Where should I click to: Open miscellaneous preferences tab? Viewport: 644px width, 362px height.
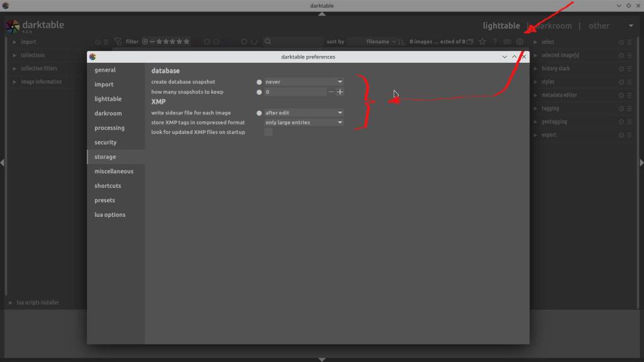[116, 171]
